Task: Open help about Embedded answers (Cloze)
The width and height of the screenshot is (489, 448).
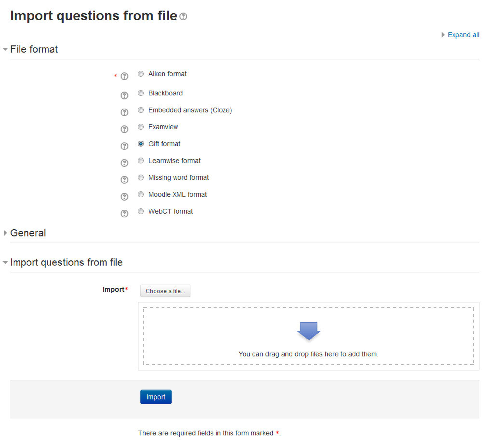Action: click(124, 112)
